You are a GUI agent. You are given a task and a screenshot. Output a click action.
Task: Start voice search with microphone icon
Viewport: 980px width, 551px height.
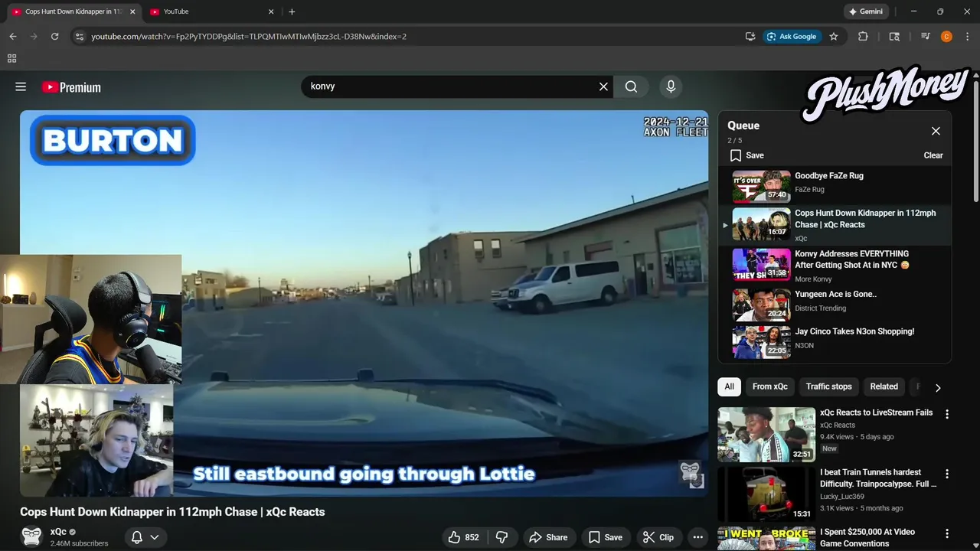pyautogui.click(x=671, y=86)
